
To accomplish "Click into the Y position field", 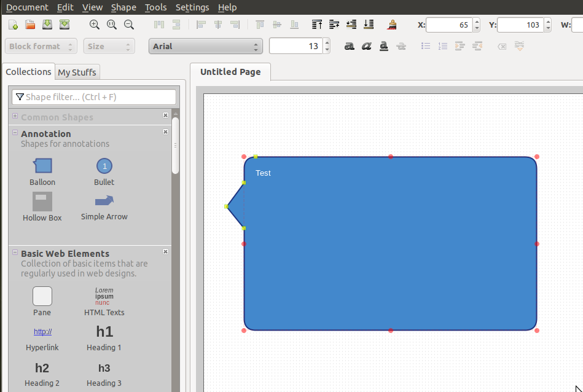I will (x=520, y=25).
